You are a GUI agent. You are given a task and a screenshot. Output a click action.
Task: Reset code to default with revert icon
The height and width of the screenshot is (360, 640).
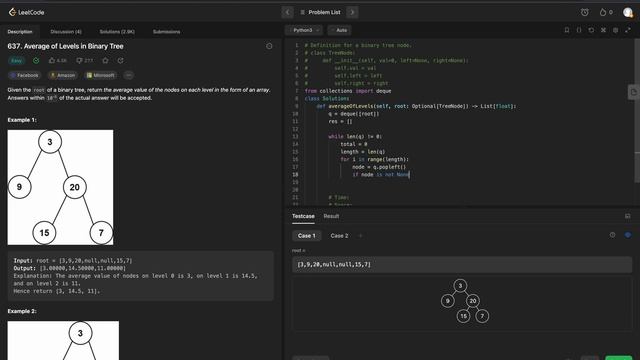[591, 30]
